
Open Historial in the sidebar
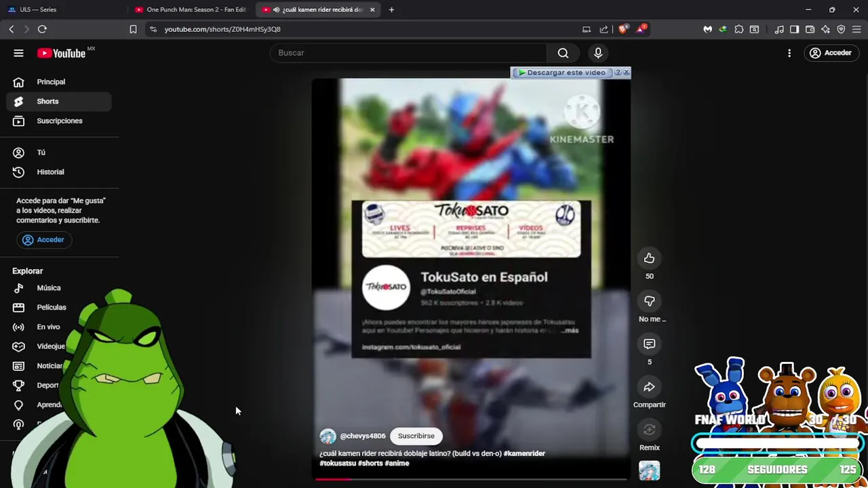click(x=60, y=172)
